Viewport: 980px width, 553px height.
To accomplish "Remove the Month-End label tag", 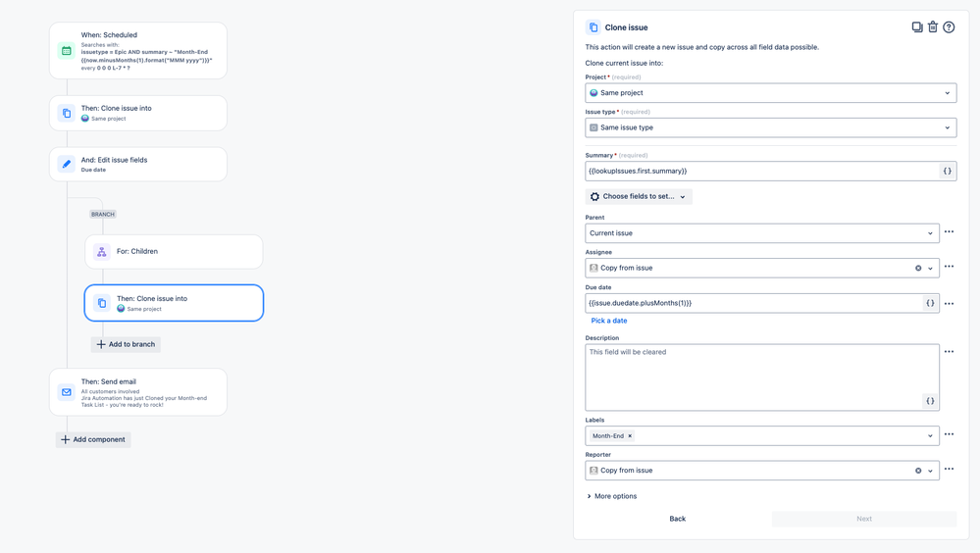I will (630, 436).
